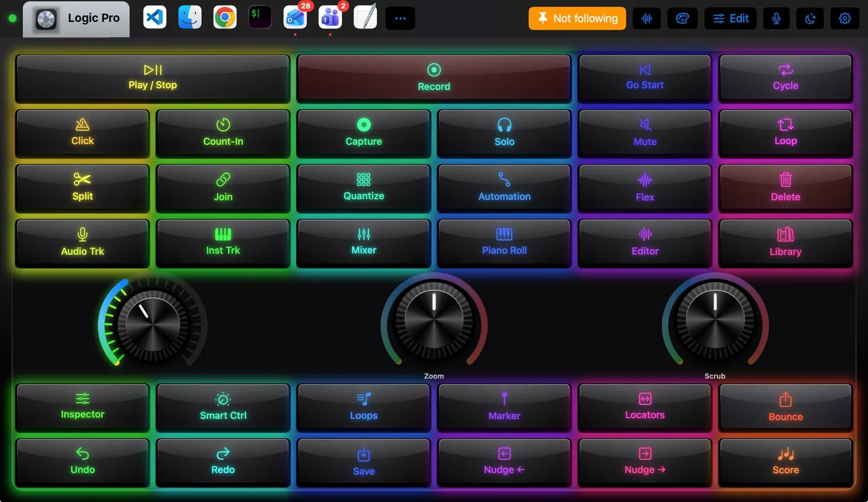Click the Redo button
This screenshot has width=868, height=502.
click(x=223, y=463)
